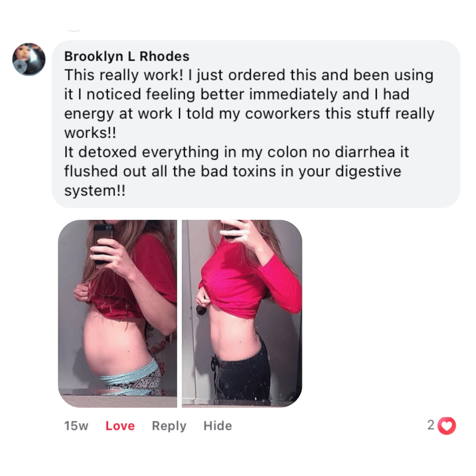Click the Brooklyn L Rhodes name link
Viewport: 476px width, 476px height.
(x=127, y=56)
